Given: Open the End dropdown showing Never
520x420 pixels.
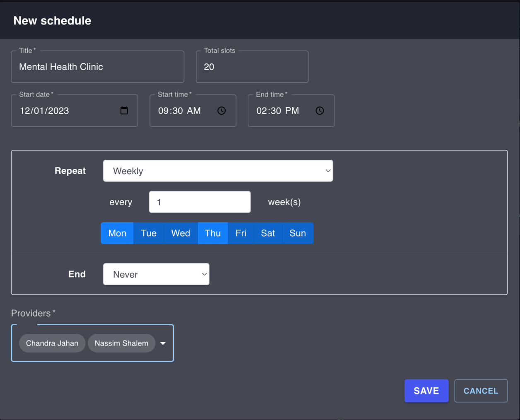Looking at the screenshot, I should click(156, 274).
